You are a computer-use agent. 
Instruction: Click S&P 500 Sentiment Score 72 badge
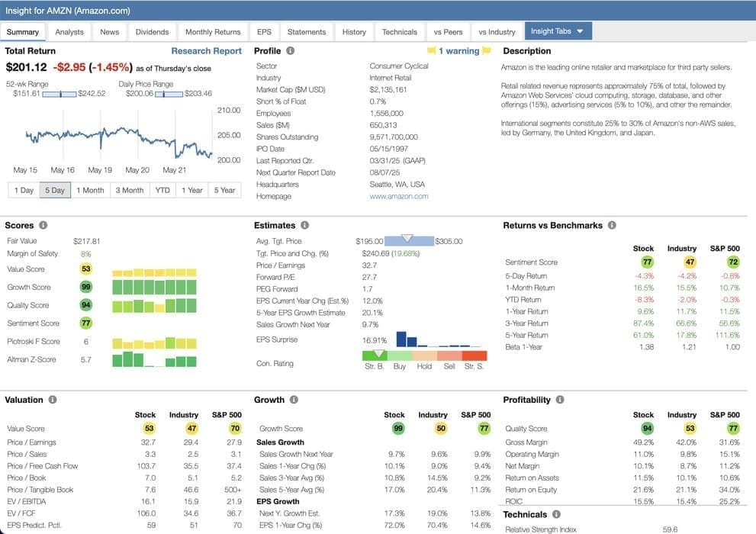click(733, 262)
